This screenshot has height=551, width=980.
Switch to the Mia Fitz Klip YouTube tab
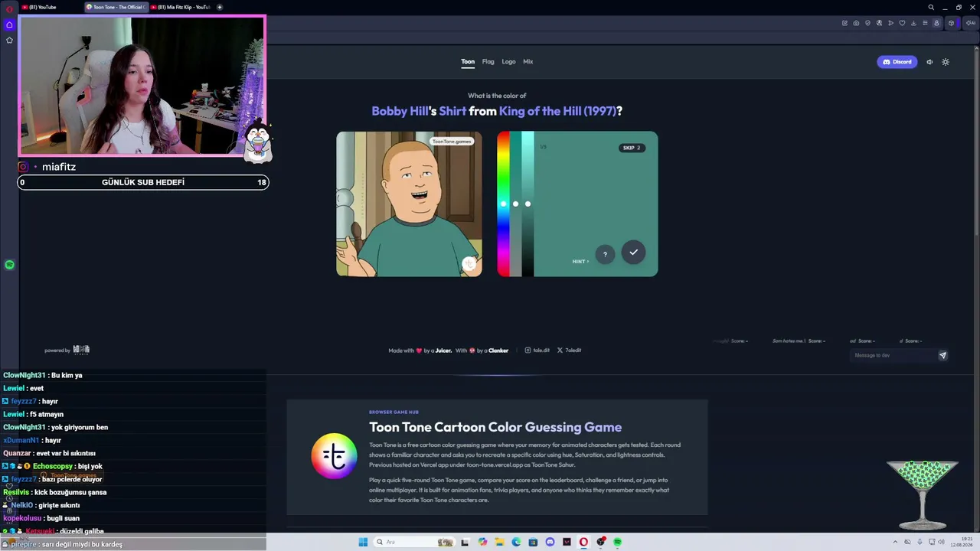(181, 7)
